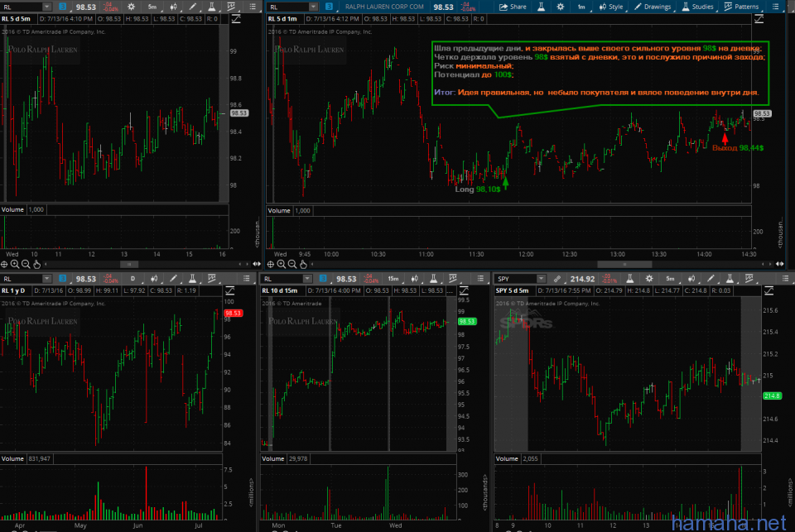Toggle price axis scale icon on daily chart
Screen dimensions: 795x532
click(229, 291)
